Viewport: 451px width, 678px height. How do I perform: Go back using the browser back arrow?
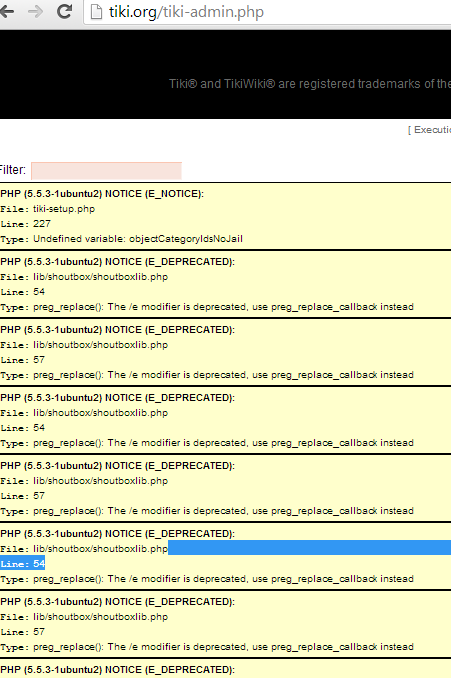[x=6, y=12]
